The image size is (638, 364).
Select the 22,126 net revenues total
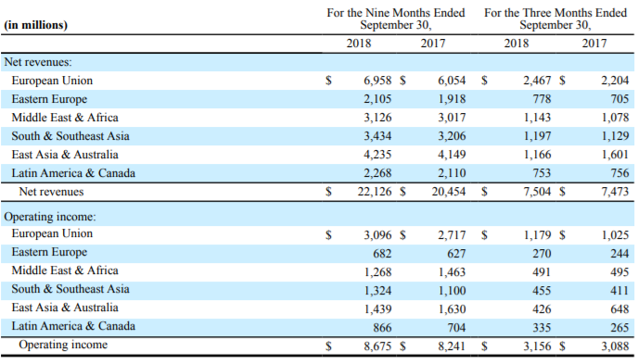pos(375,192)
